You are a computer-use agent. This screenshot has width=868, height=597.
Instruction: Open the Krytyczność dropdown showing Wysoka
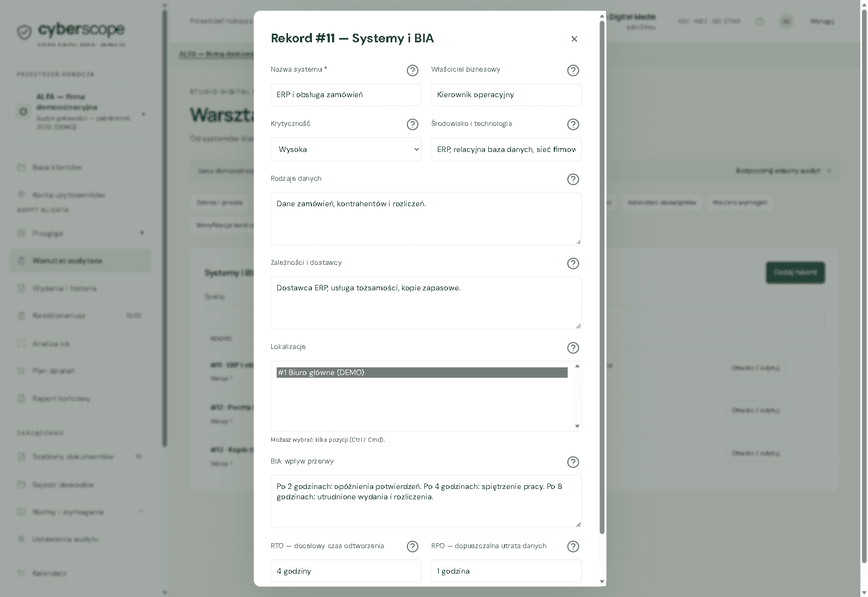pyautogui.click(x=346, y=149)
